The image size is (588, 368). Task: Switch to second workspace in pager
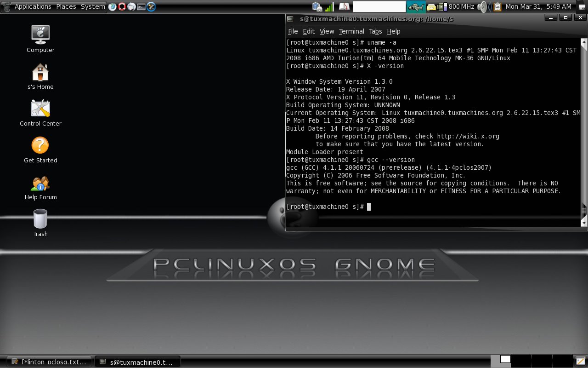[521, 361]
